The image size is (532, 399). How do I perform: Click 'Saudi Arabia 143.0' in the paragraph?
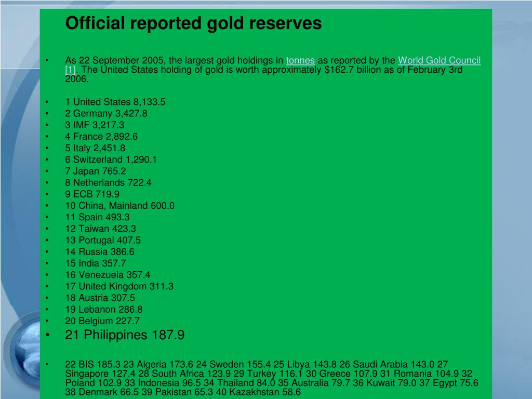click(x=394, y=365)
